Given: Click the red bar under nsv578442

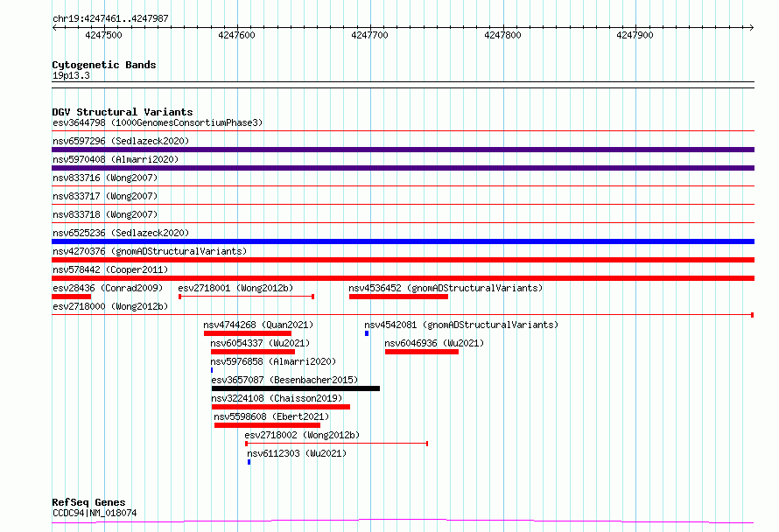Looking at the screenshot, I should pos(403,278).
